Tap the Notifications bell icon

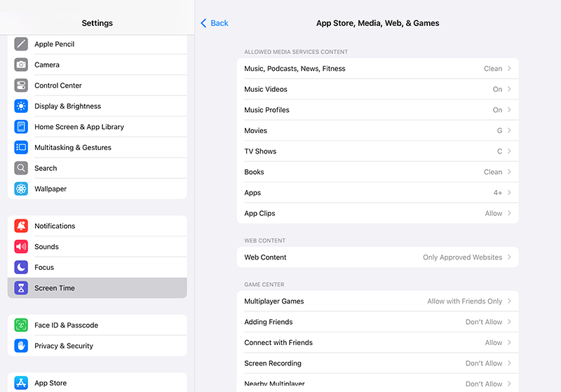pyautogui.click(x=21, y=226)
